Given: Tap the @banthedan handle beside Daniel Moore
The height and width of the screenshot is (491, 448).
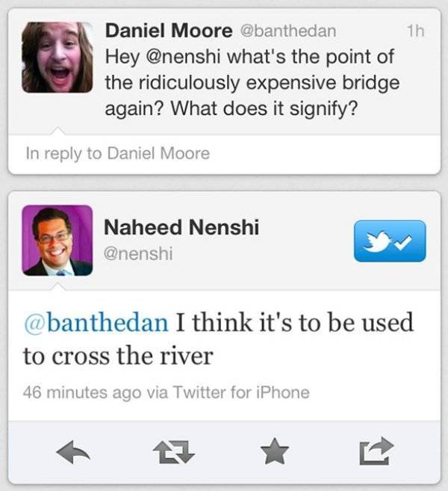Looking at the screenshot, I should 287,31.
